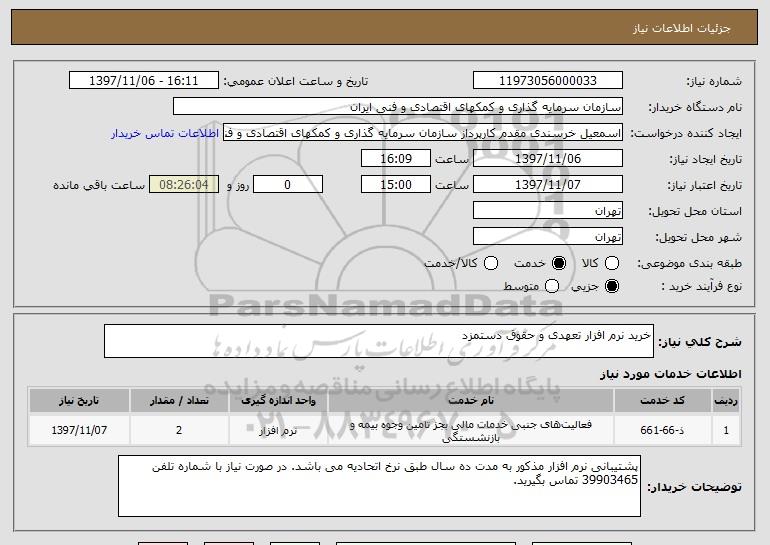770x545 pixels.
Task: Select the خدمت radio button
Action: coord(558,264)
